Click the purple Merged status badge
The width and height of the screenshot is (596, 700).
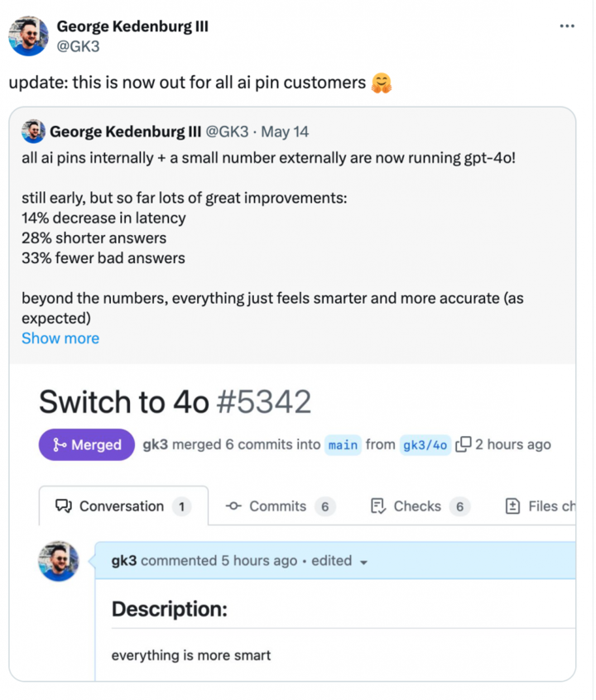[x=87, y=444]
